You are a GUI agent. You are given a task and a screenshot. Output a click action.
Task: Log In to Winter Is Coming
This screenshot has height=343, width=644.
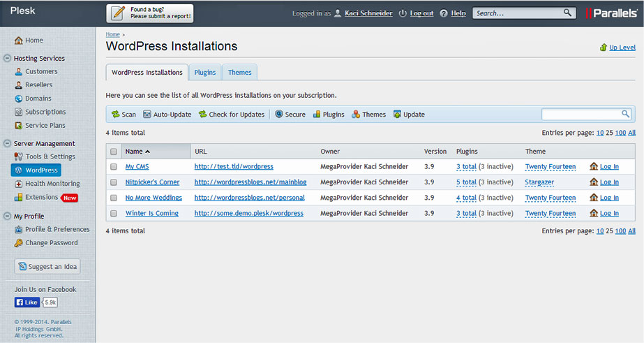click(x=609, y=214)
